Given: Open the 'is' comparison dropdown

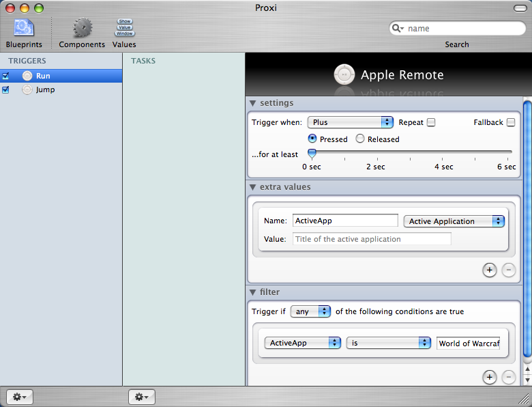Looking at the screenshot, I should coord(389,343).
